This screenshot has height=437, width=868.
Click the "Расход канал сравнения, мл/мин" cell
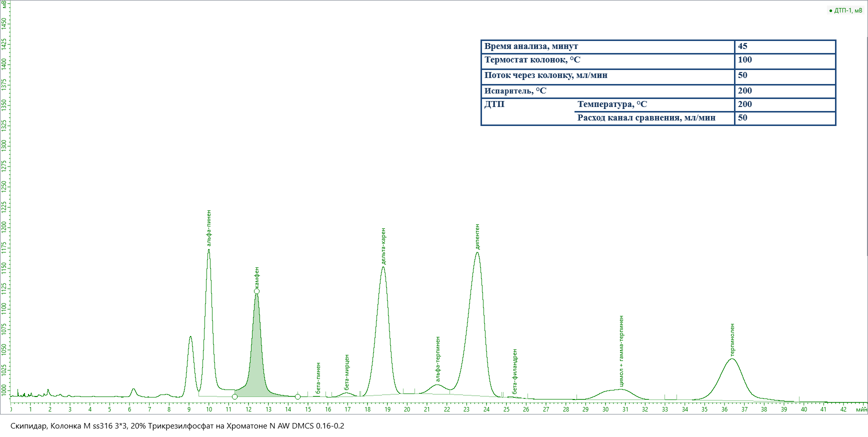[x=654, y=118]
